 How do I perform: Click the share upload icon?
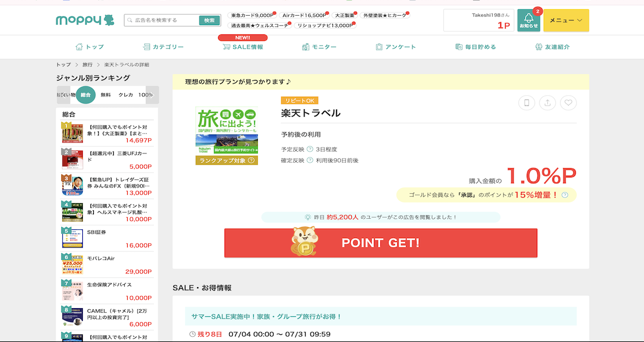coord(547,103)
